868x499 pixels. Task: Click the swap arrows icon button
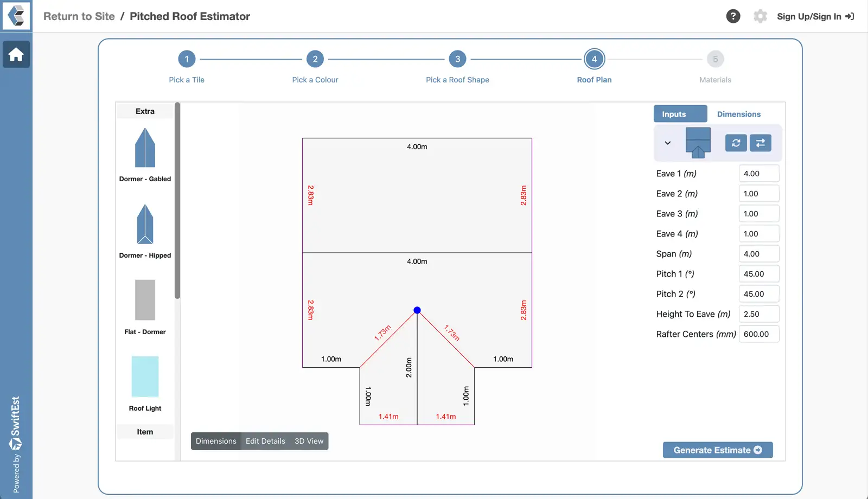click(x=760, y=143)
